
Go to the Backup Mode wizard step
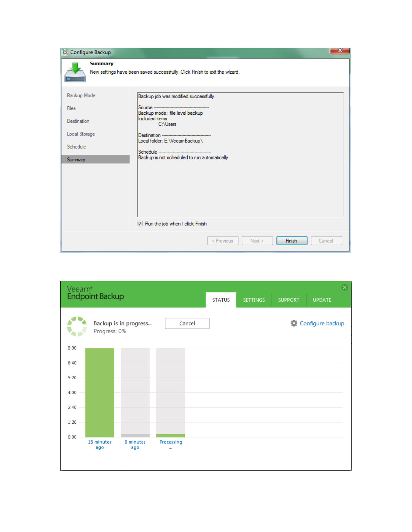pos(81,96)
